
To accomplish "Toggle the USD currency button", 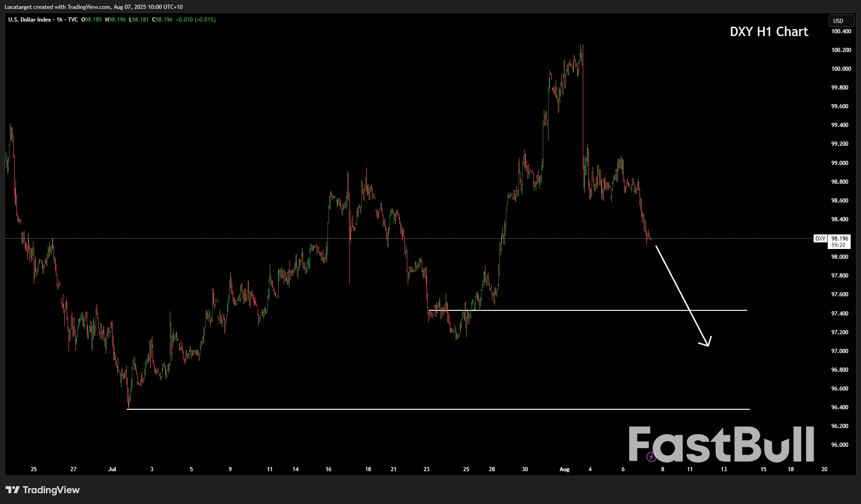I will [x=841, y=21].
